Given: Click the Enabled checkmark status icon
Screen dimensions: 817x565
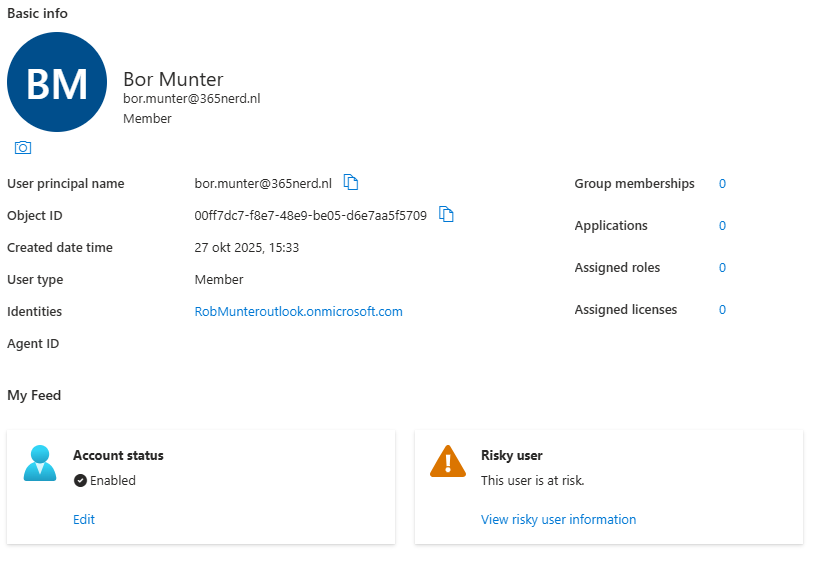Looking at the screenshot, I should click(x=80, y=480).
